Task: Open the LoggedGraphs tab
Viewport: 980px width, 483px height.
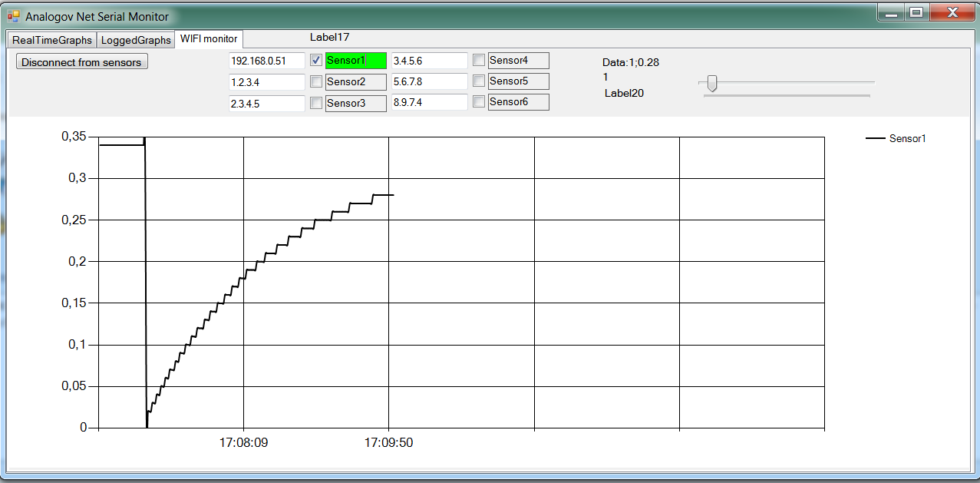Action: [136, 40]
